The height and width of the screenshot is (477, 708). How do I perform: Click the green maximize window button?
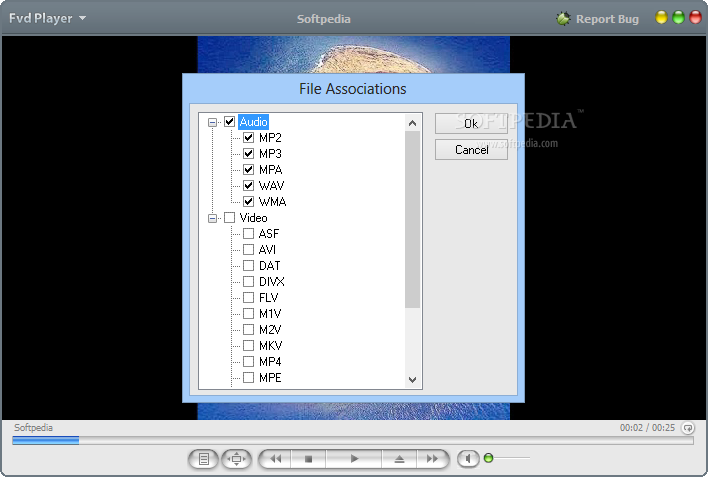(x=678, y=18)
